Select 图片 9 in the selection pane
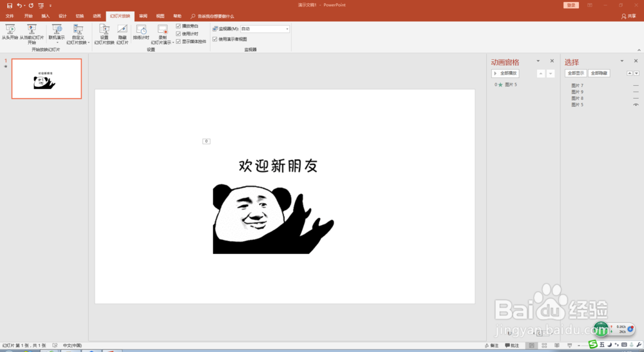This screenshot has height=352, width=644. coord(578,92)
